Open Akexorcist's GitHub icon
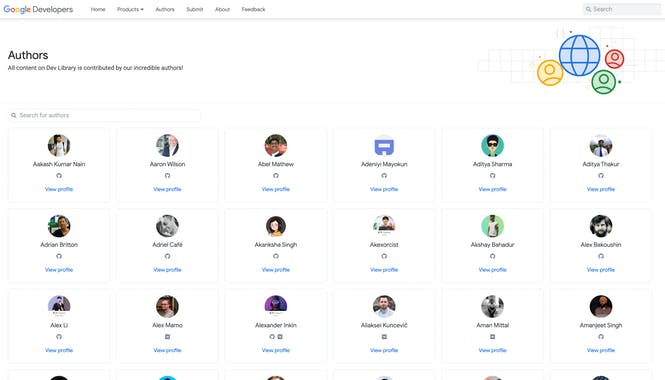665x380 pixels. pos(384,256)
